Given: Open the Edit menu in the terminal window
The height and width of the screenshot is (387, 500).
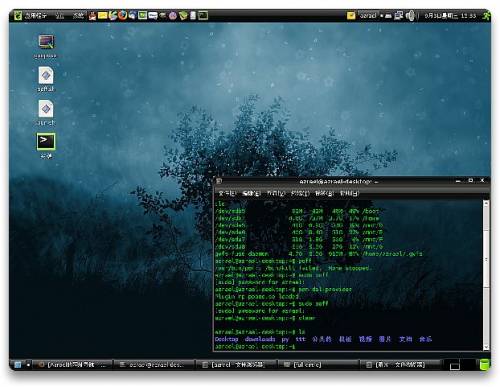Looking at the screenshot, I should (251, 193).
